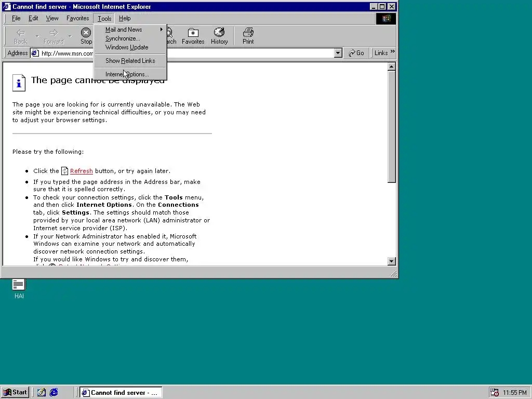Select the HAI desktop icon
The image size is (532, 399).
19,289
